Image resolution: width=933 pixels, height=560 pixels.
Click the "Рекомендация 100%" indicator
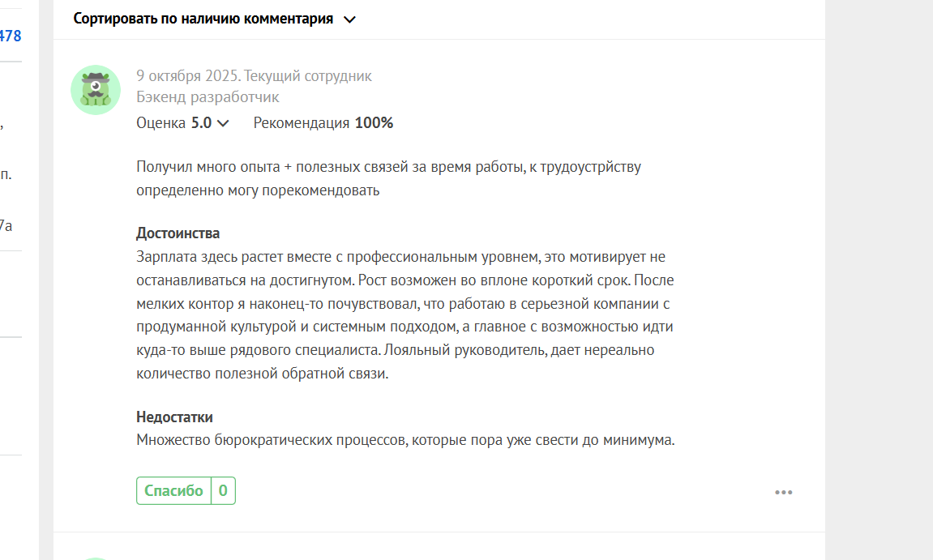323,123
